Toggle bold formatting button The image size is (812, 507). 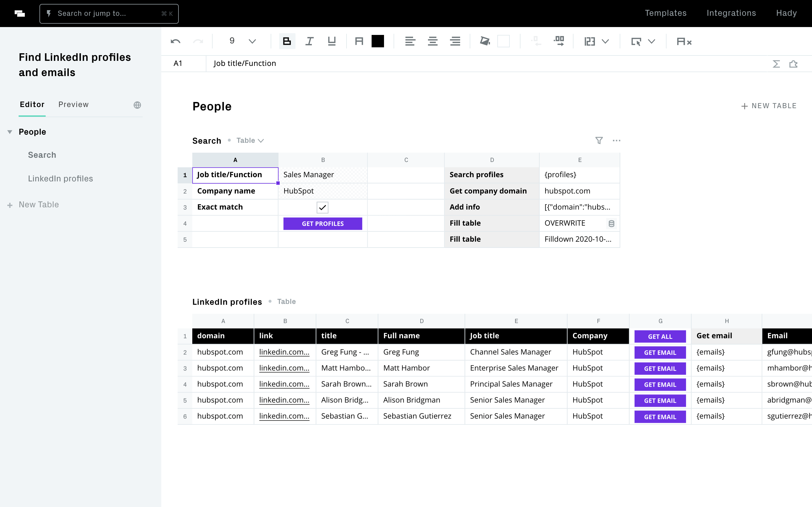(287, 42)
